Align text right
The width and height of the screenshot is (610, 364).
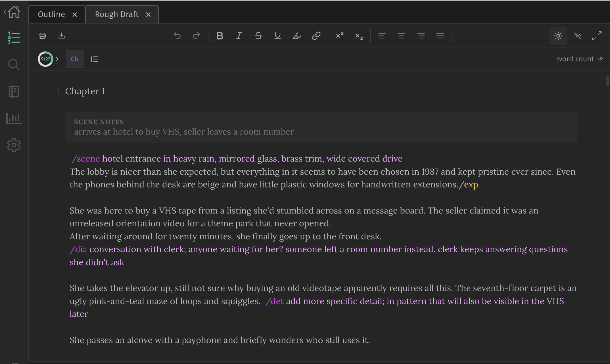[x=421, y=36]
